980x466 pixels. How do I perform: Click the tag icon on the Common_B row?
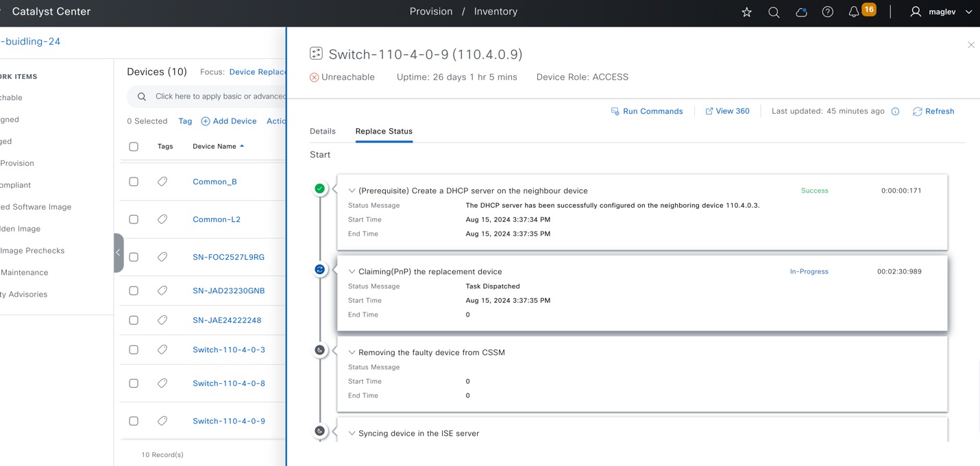[x=162, y=182]
